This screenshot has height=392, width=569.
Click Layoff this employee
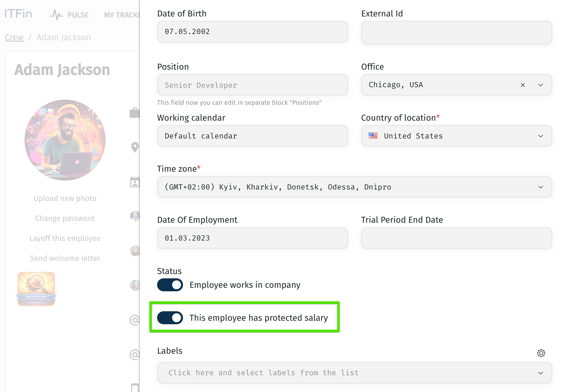click(65, 238)
